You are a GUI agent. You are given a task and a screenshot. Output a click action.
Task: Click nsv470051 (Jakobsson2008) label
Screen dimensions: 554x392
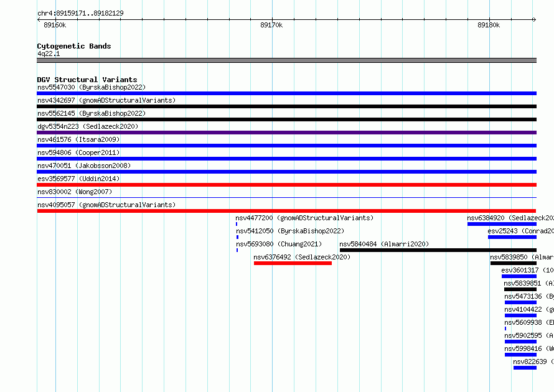pyautogui.click(x=84, y=166)
